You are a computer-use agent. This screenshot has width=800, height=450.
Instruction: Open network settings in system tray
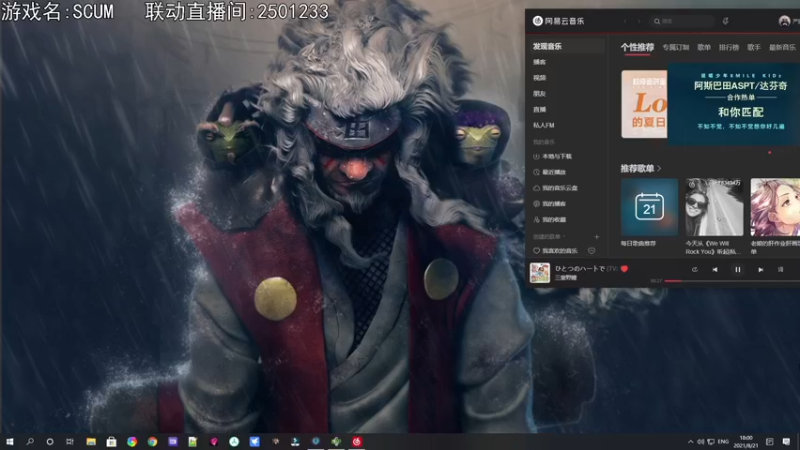point(711,441)
